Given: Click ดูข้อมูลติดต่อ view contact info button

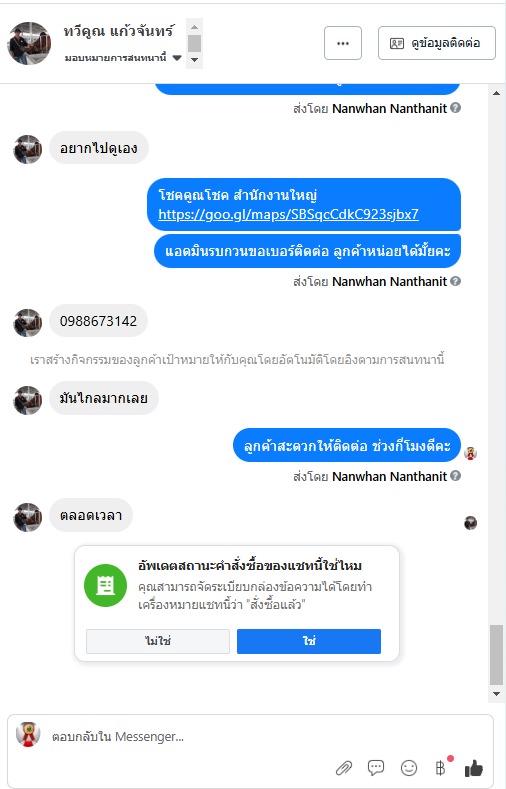Looking at the screenshot, I should [437, 43].
